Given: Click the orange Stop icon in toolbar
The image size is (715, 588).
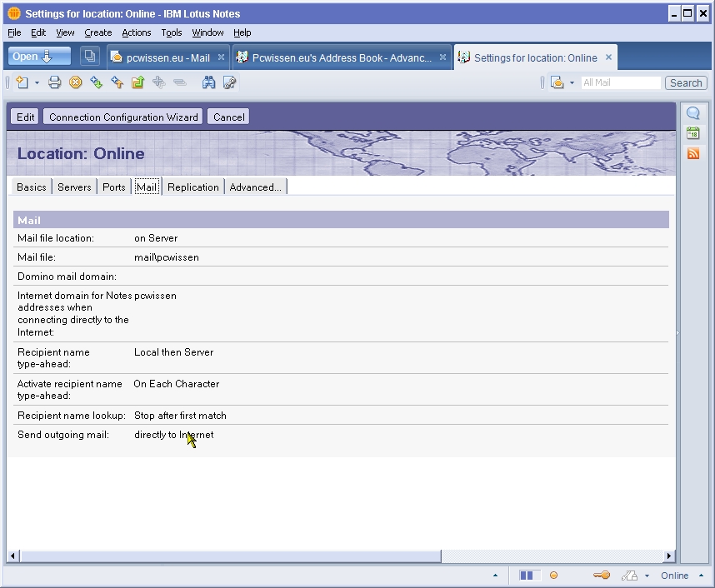Looking at the screenshot, I should point(76,82).
